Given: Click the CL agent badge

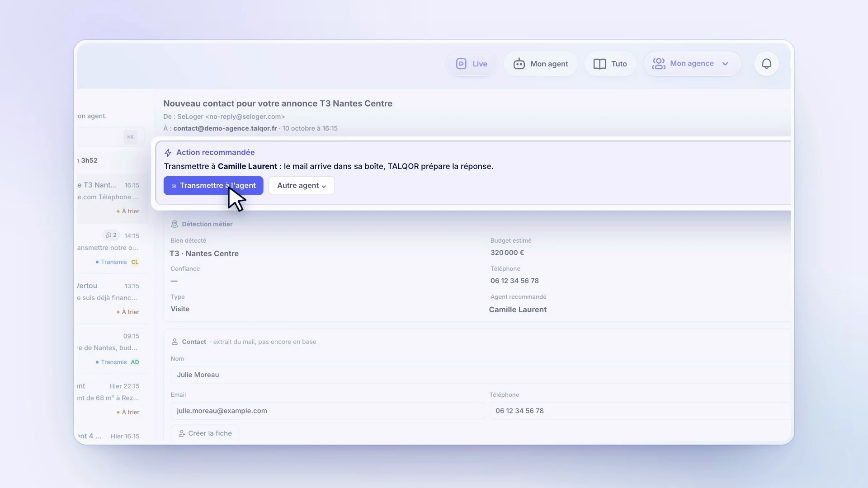Looking at the screenshot, I should 135,262.
